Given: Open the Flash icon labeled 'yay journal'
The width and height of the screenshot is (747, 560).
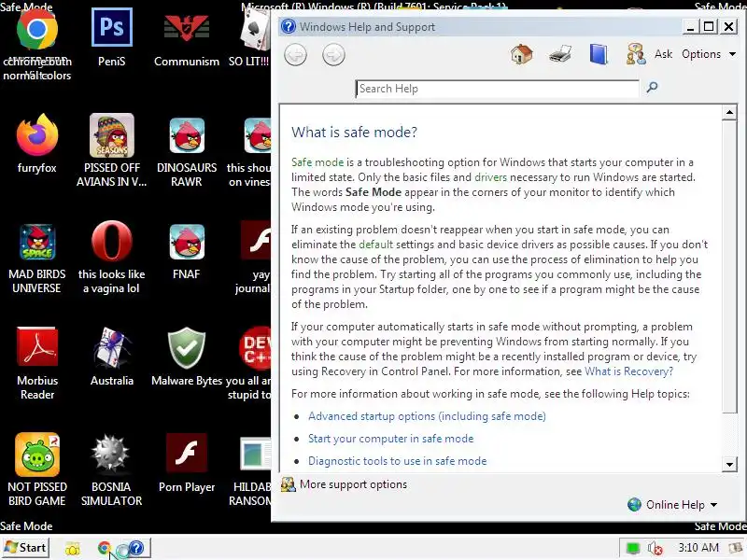Looking at the screenshot, I should tap(256, 241).
